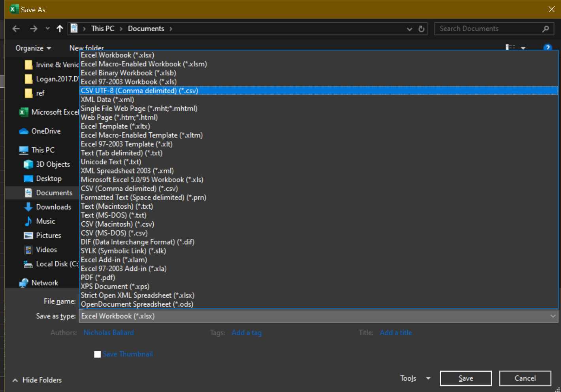
Task: Choose Text (Tab delimited) (*.txt)
Action: [x=318, y=153]
